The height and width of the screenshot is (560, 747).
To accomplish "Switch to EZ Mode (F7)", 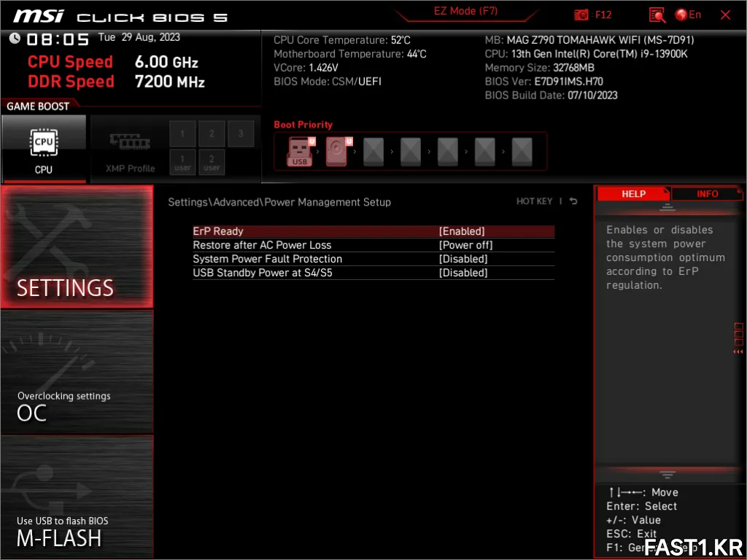I will point(465,11).
